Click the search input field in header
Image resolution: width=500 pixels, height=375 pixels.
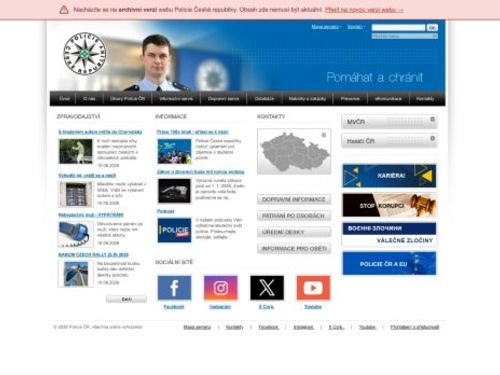pos(398,27)
